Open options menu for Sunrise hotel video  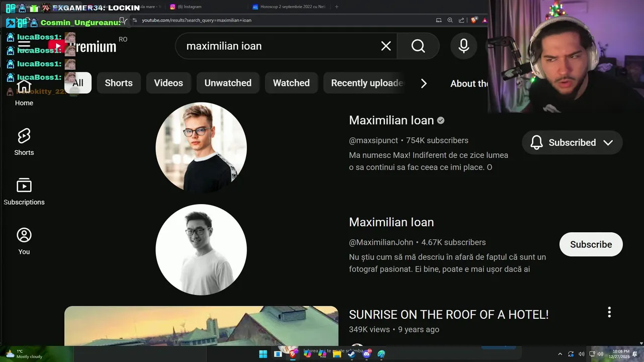(x=609, y=312)
